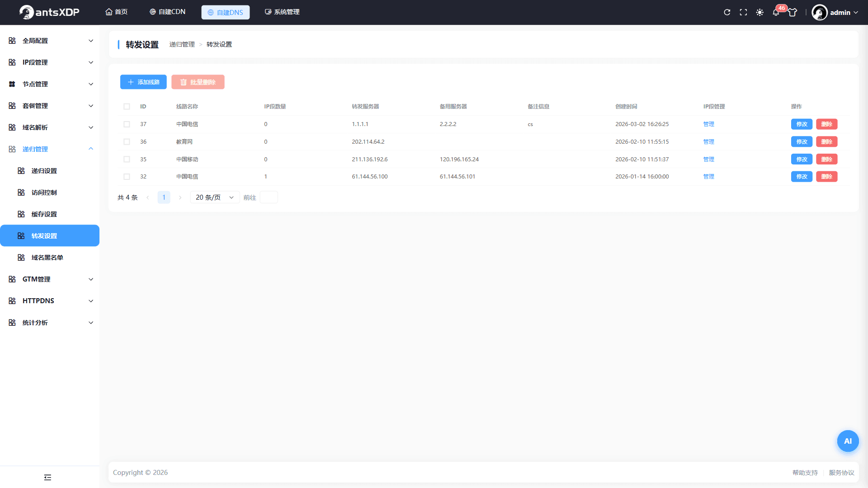868x488 pixels.
Task: Expand the 域名解析 sidebar section
Action: [50, 127]
